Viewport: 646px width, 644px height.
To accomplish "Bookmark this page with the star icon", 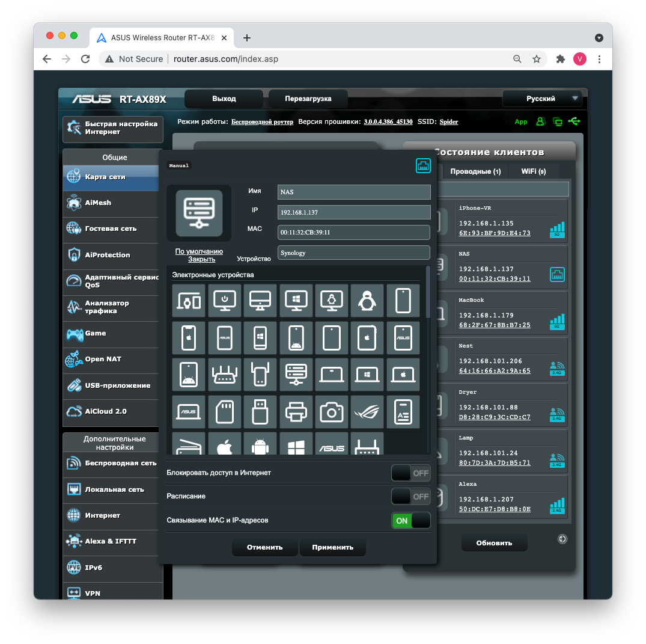I will tap(537, 59).
